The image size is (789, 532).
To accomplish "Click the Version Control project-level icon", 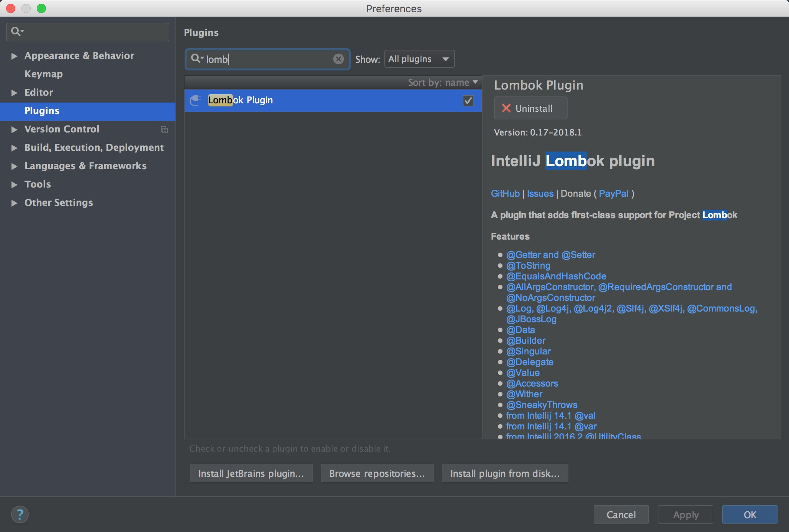I will pyautogui.click(x=164, y=130).
